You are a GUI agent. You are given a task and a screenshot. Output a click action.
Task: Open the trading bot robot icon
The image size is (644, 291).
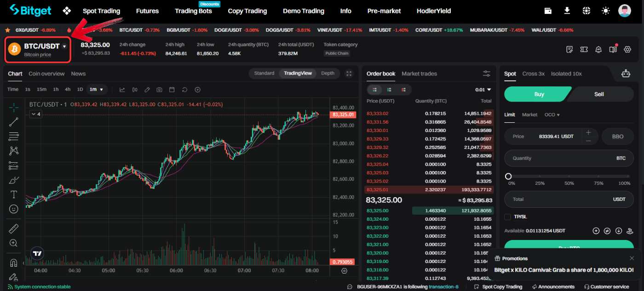point(625,74)
